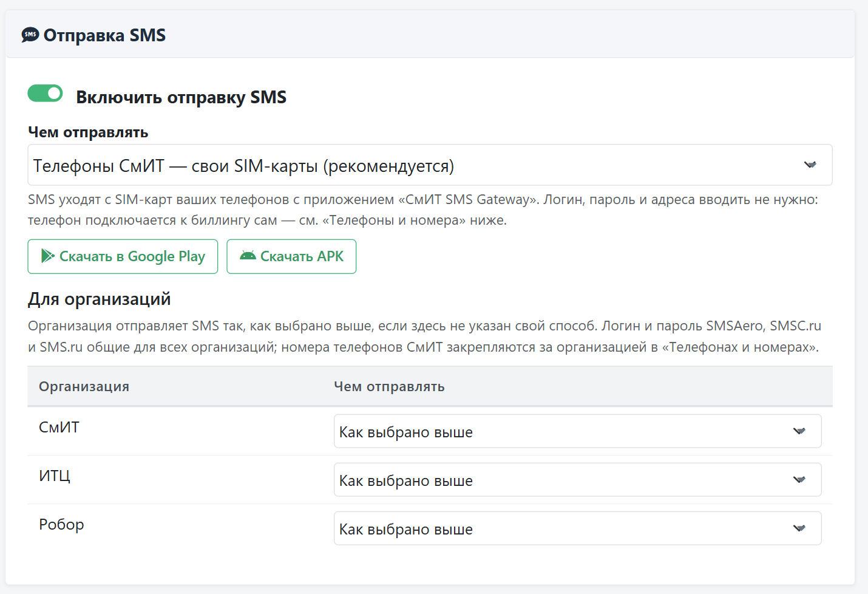The height and width of the screenshot is (594, 868).
Task: Click the 'Отправка SMS' header title
Action: pyautogui.click(x=104, y=35)
